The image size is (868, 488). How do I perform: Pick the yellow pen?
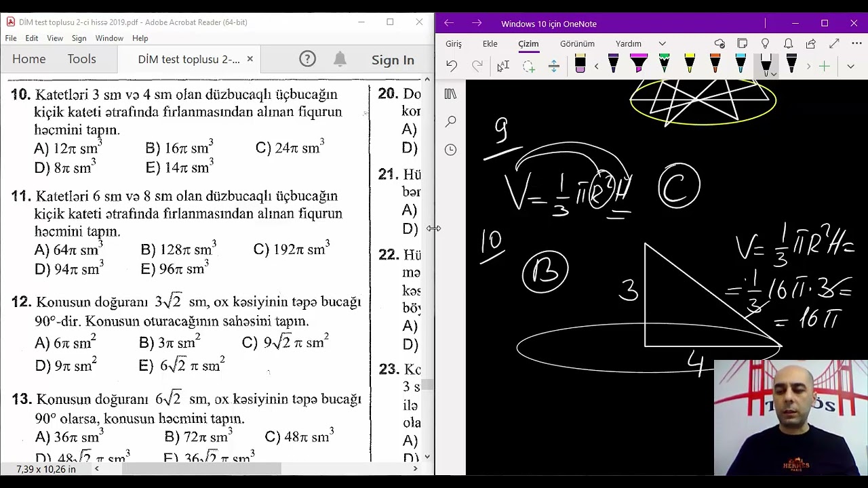[x=690, y=64]
